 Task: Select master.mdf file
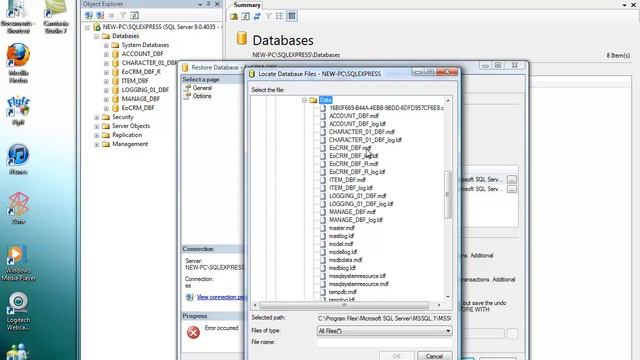pyautogui.click(x=342, y=228)
